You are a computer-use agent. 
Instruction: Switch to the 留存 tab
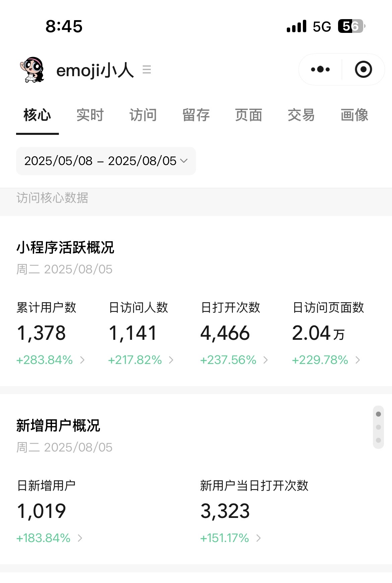click(x=196, y=115)
